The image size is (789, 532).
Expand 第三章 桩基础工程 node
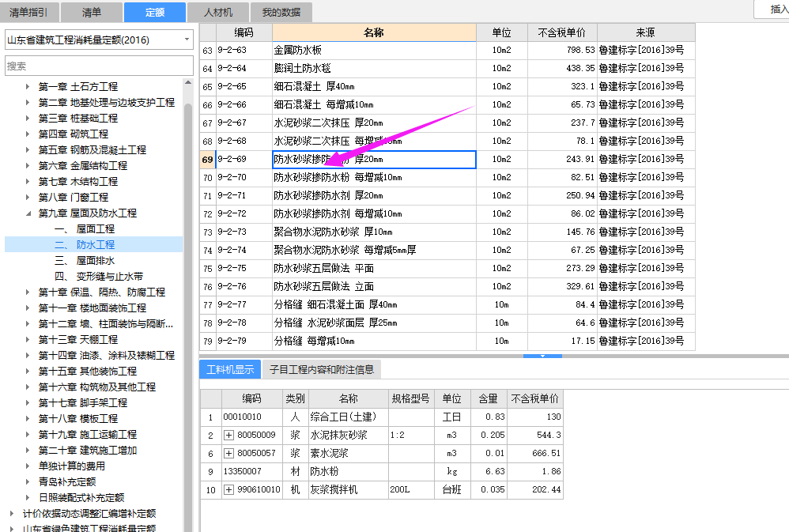pos(28,119)
